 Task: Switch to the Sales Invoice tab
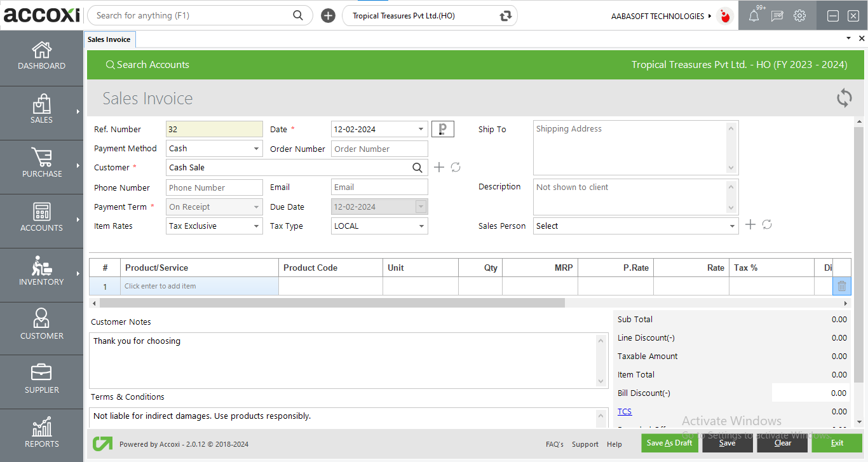pyautogui.click(x=109, y=39)
